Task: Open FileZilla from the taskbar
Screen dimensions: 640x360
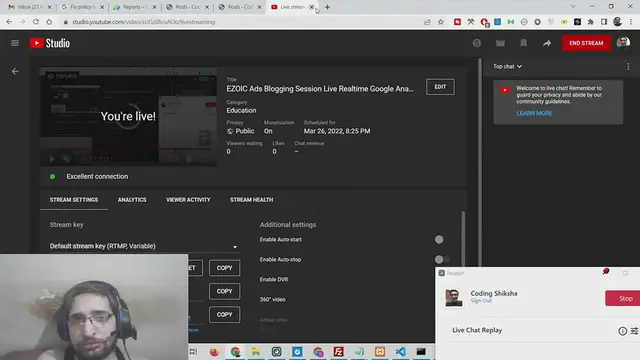Action: 338,351
